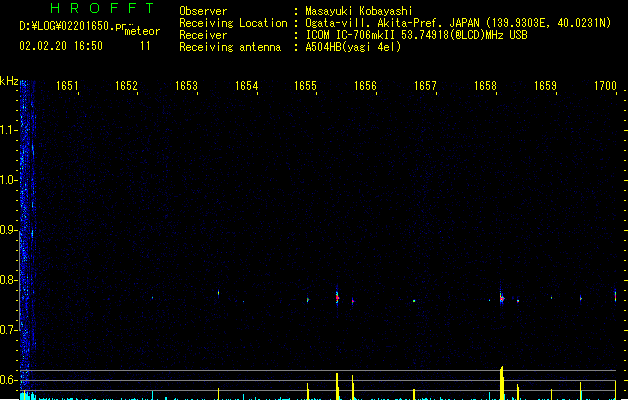Click the meteor echo at the 1700 edge

tap(615, 296)
